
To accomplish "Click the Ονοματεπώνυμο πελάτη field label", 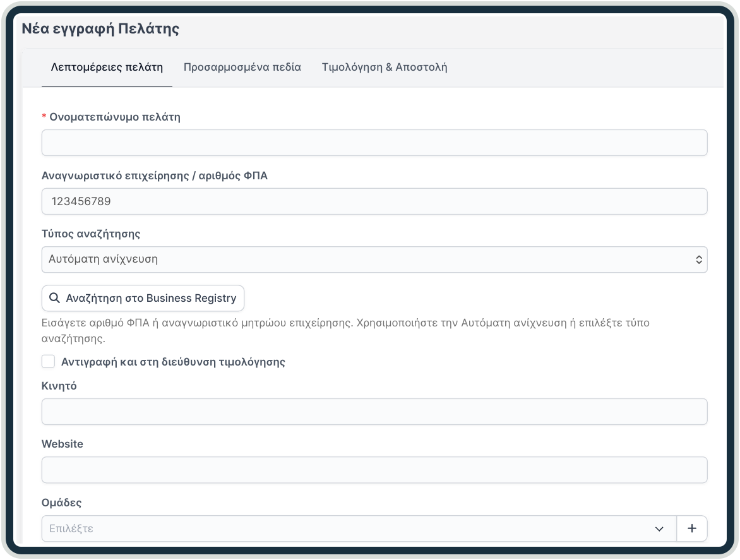I will click(x=115, y=117).
